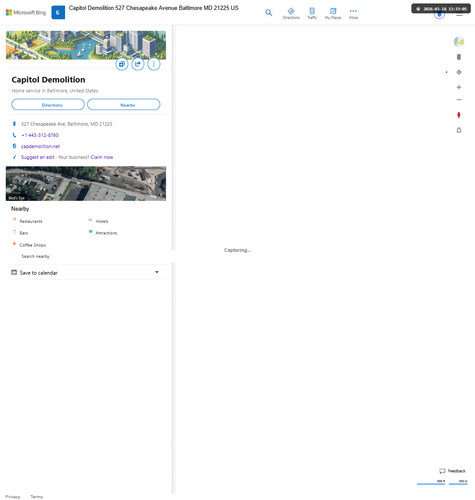The image size is (475, 500).
Task: Call phone number +1 443-312-8760
Action: pos(40,135)
